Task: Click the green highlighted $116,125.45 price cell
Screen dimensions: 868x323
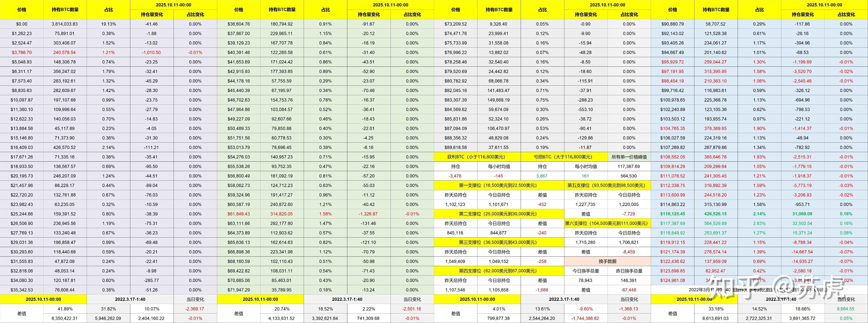Action: 673,214
